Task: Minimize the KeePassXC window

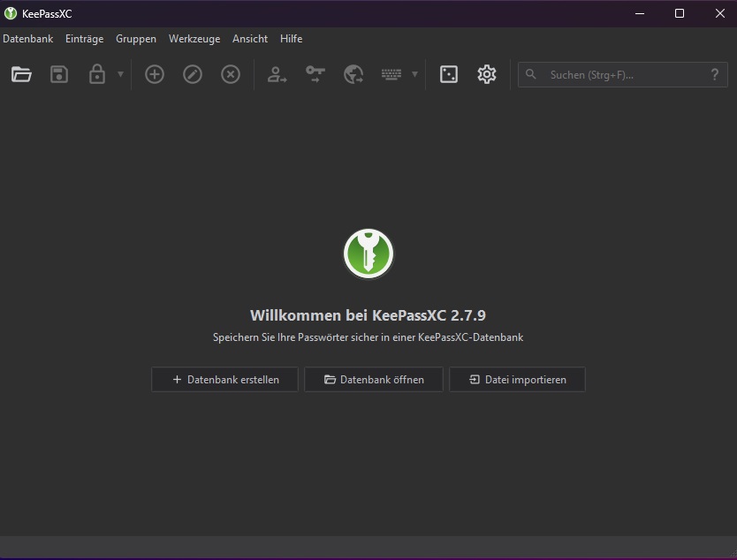Action: pos(639,13)
